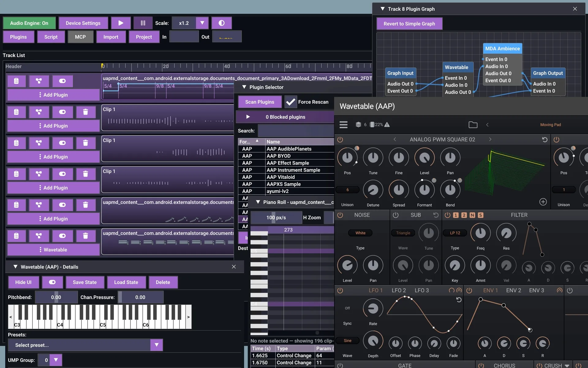
Task: Expand the 0 Blocked plugins section
Action: click(x=285, y=117)
